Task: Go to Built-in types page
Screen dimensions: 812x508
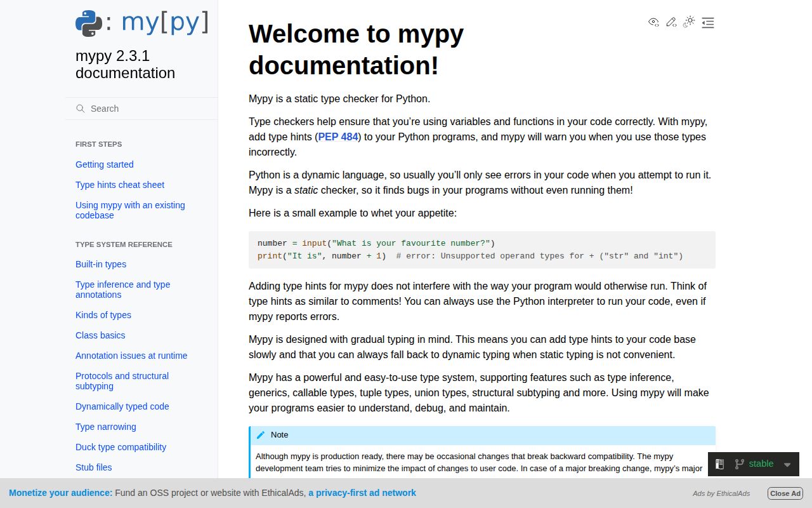Action: 101,264
